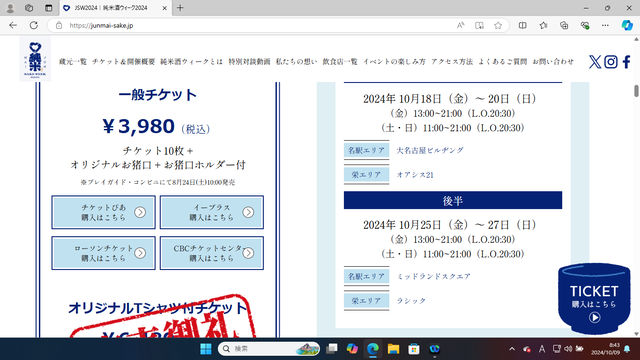Click the address bar URL field
This screenshot has height=360, width=640.
261,25
